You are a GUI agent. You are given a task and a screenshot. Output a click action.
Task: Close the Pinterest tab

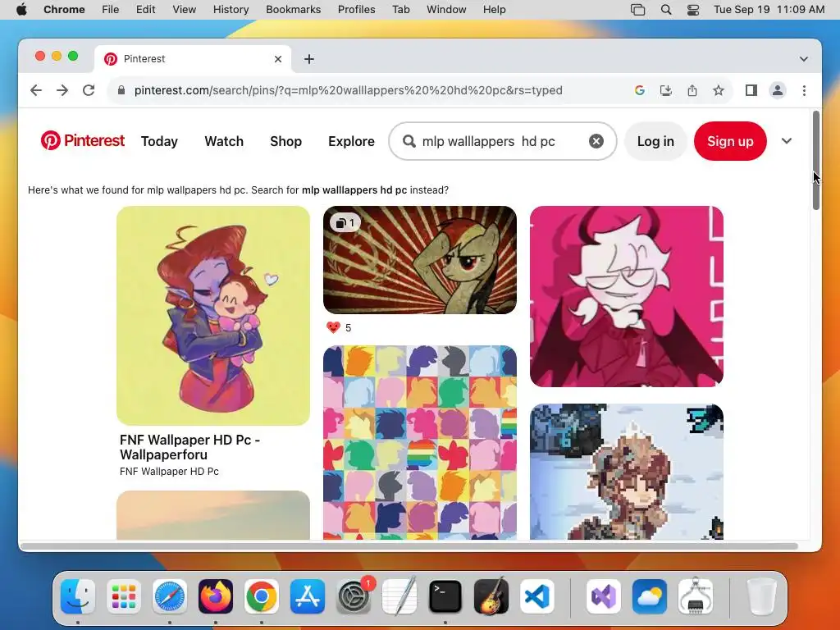(278, 59)
